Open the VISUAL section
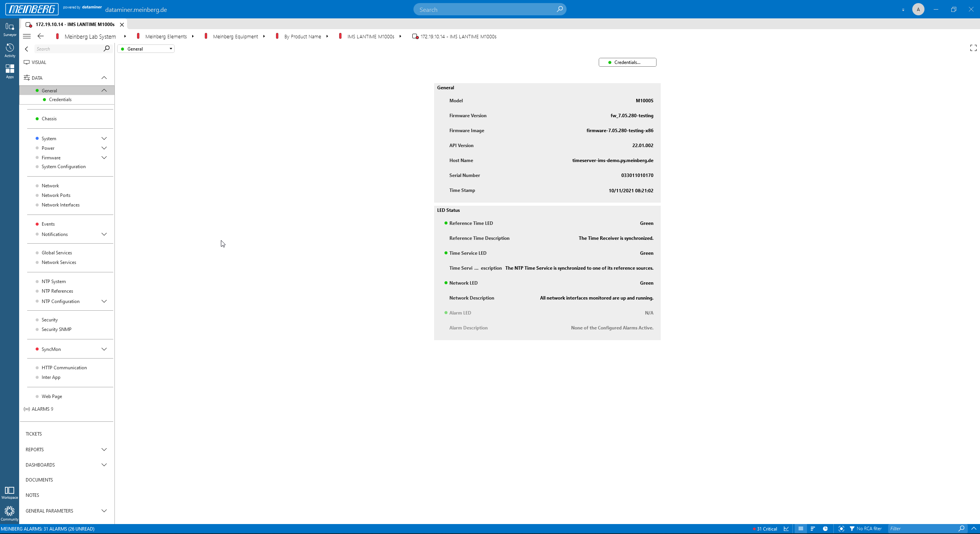The width and height of the screenshot is (980, 534). (x=39, y=62)
